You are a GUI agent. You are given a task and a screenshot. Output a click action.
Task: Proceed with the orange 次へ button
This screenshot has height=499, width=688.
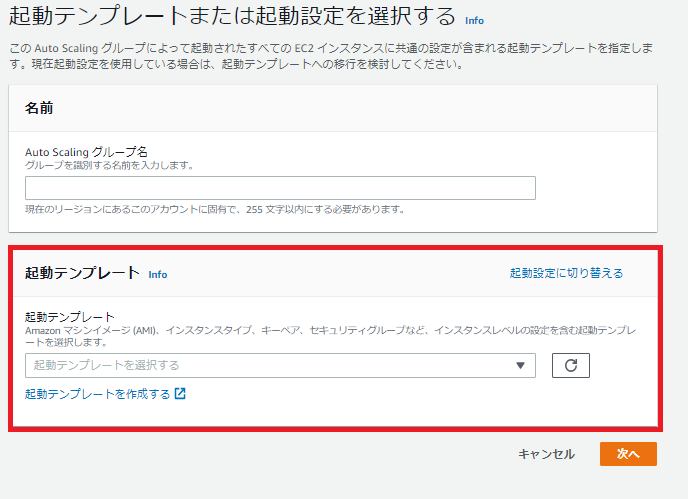tap(628, 454)
